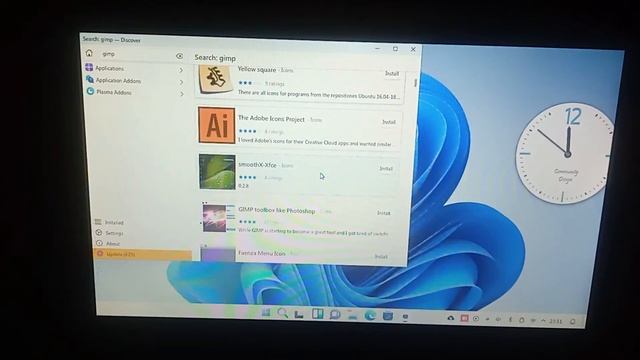Open the Start menu on taskbar
This screenshot has height=360, width=640.
click(266, 313)
